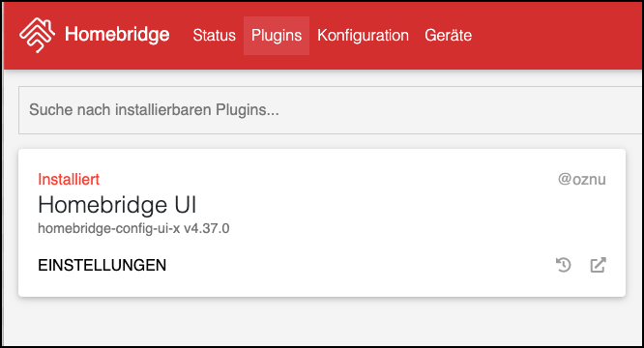
Task: Select the Plugins tab in navigation
Action: point(277,36)
